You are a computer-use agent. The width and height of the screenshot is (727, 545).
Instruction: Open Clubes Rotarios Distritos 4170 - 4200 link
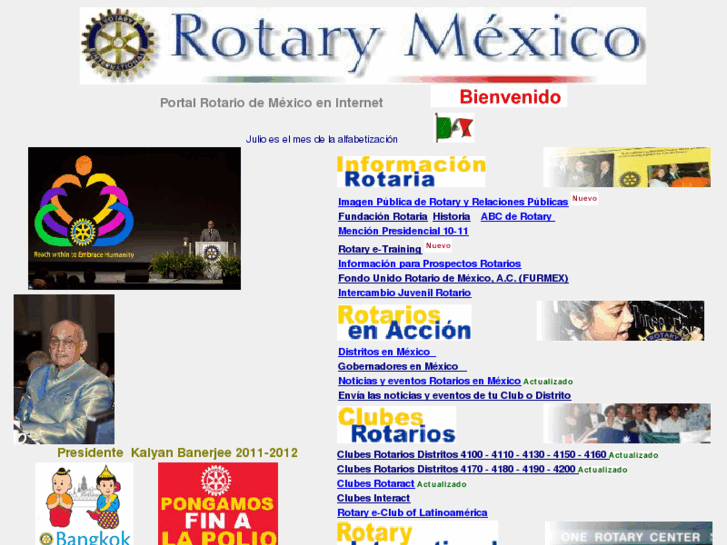[458, 469]
